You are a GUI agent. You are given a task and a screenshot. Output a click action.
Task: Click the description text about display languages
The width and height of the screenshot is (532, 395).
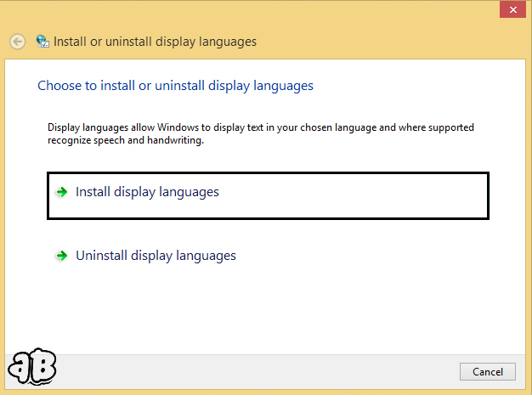(261, 133)
